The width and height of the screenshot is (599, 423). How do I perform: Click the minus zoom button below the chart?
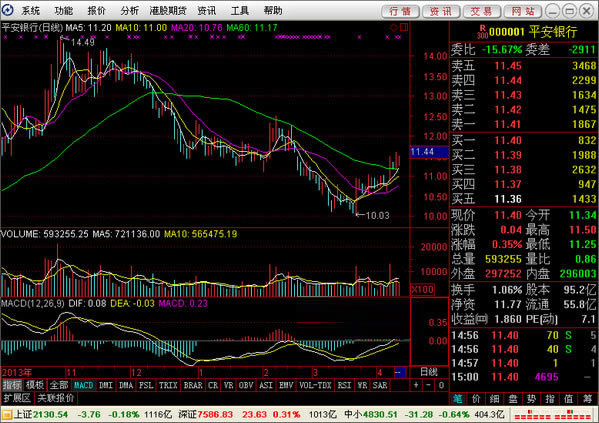click(x=428, y=385)
